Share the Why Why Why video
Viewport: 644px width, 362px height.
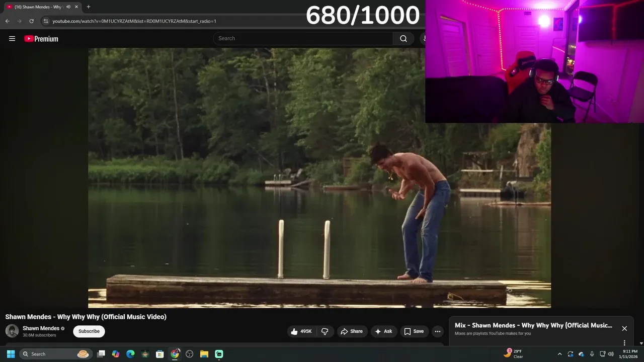click(352, 331)
